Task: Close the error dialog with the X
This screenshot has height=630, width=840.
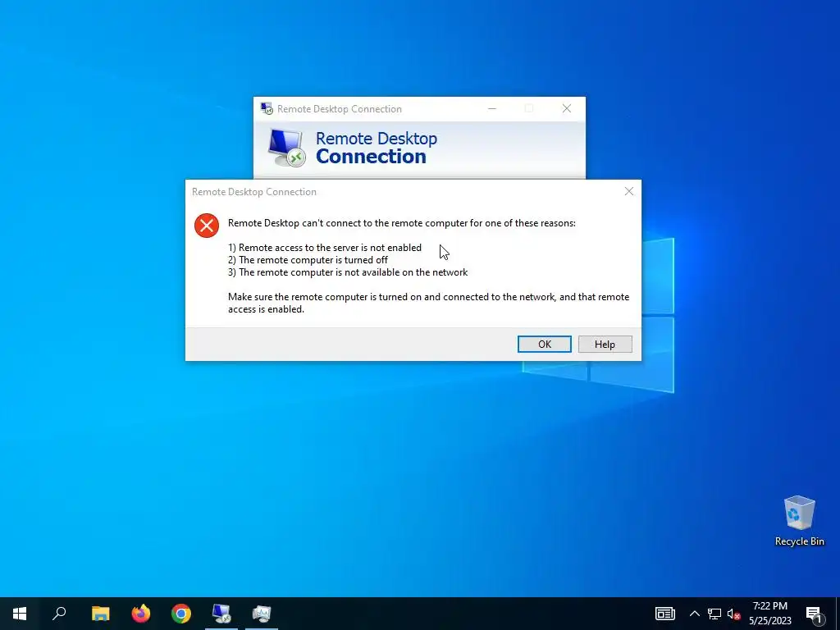Action: tap(629, 191)
